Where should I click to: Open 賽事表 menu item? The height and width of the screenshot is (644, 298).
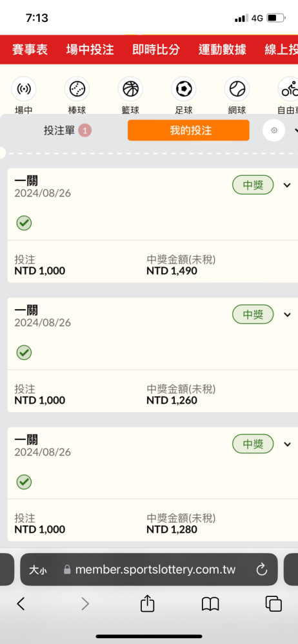point(30,50)
